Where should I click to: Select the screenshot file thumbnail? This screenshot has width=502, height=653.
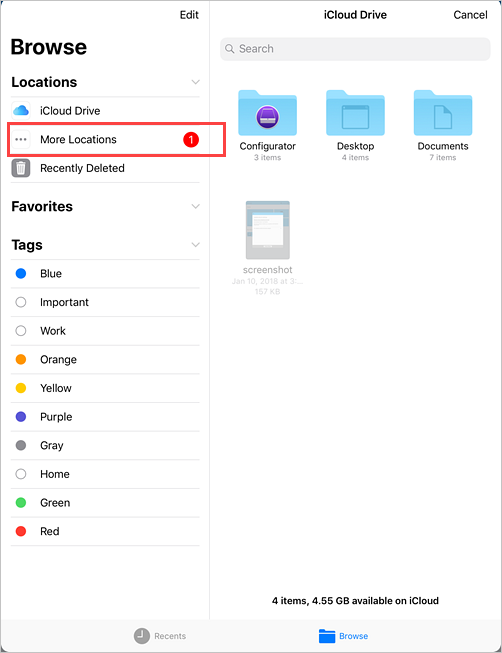tap(267, 230)
